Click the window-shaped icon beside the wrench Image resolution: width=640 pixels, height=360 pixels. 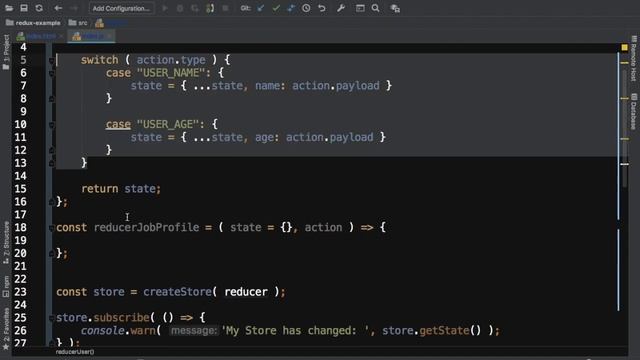click(360, 8)
